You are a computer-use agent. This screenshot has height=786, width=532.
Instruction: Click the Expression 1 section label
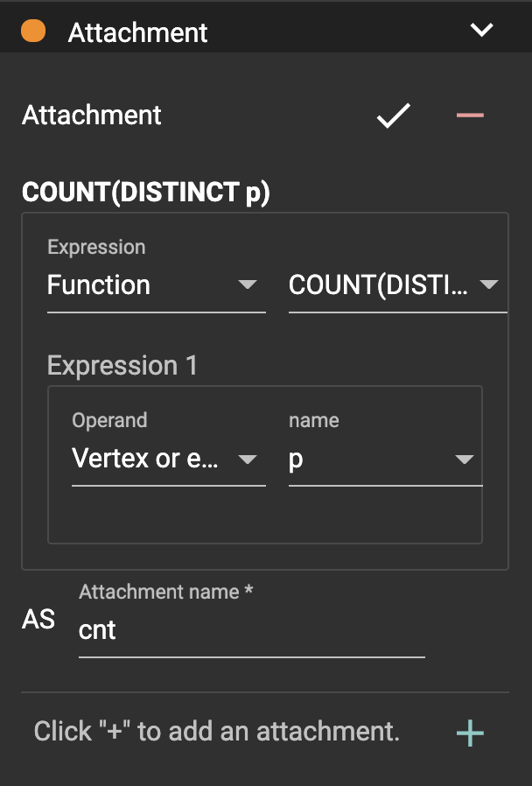[x=122, y=366]
